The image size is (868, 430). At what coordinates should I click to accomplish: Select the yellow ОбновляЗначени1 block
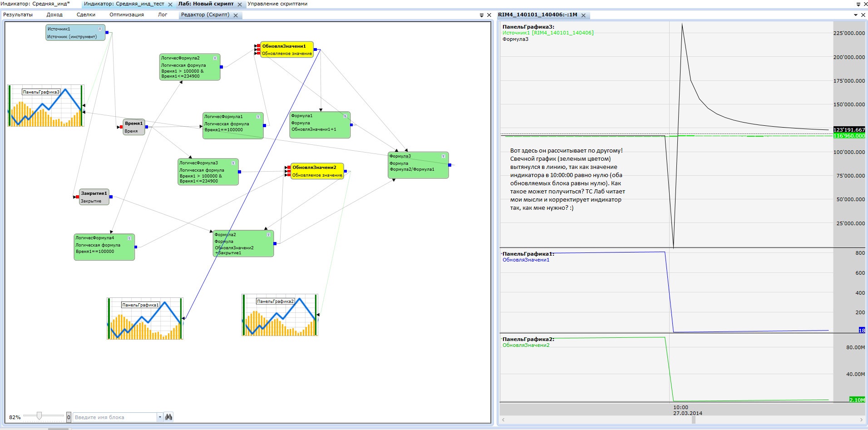[x=286, y=49]
